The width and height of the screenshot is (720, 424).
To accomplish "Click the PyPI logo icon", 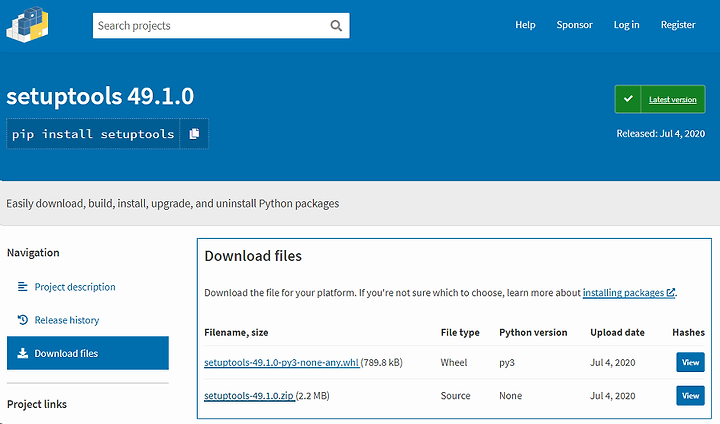I will [27, 25].
